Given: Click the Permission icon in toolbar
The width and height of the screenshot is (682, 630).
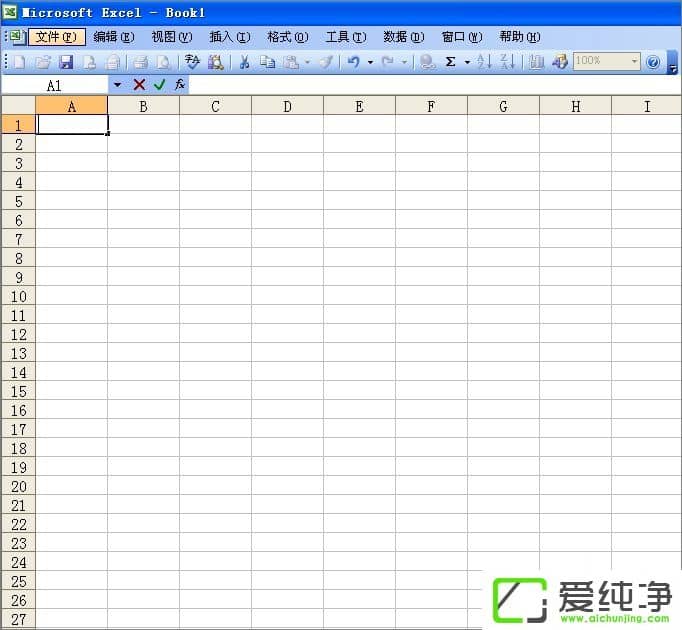Looking at the screenshot, I should coord(90,62).
